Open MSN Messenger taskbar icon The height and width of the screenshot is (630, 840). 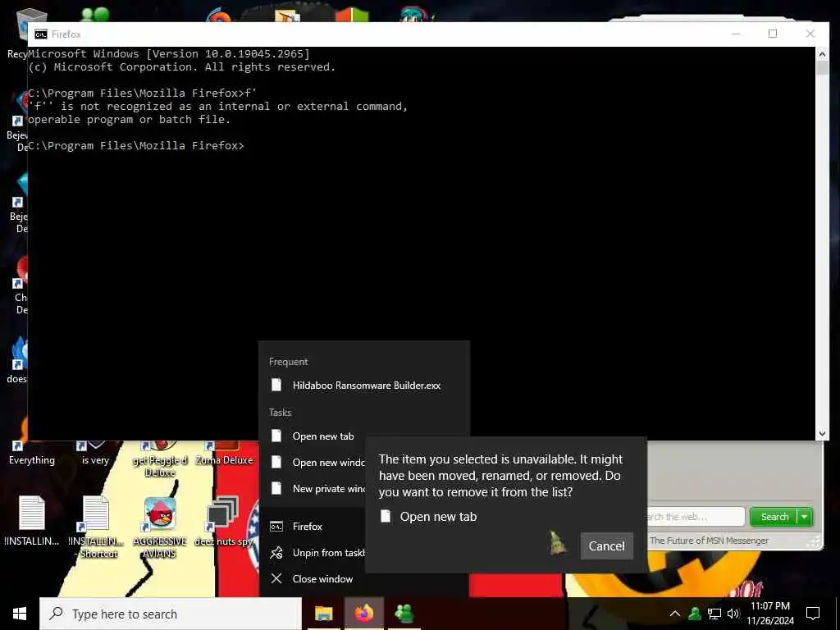[404, 614]
